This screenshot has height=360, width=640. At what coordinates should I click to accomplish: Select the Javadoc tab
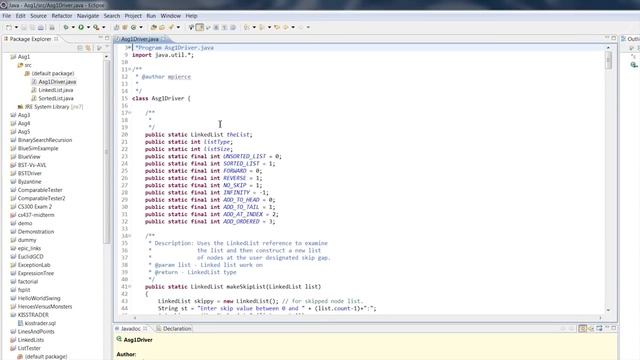[131, 329]
